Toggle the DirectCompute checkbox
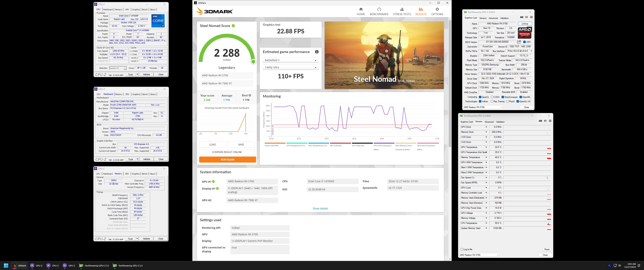This screenshot has height=270, width=644. [503, 97]
